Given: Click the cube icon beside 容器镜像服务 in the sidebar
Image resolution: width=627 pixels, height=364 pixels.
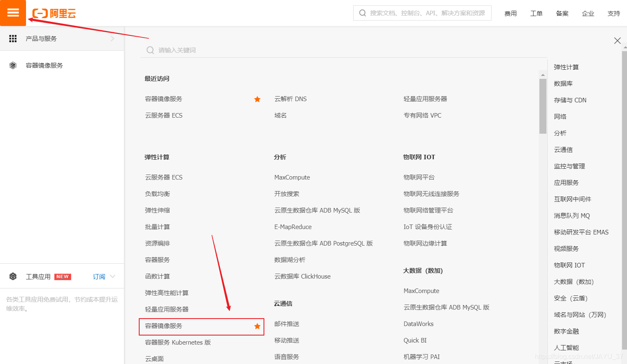Looking at the screenshot, I should pos(13,65).
